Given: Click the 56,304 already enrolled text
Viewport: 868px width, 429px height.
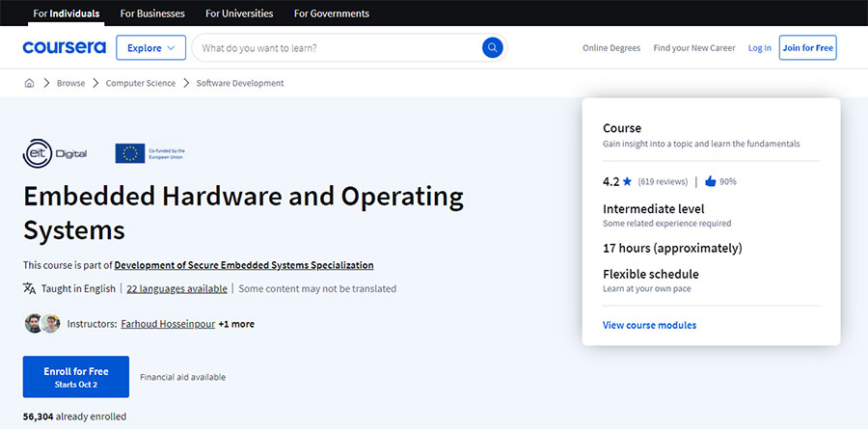Looking at the screenshot, I should point(74,416).
